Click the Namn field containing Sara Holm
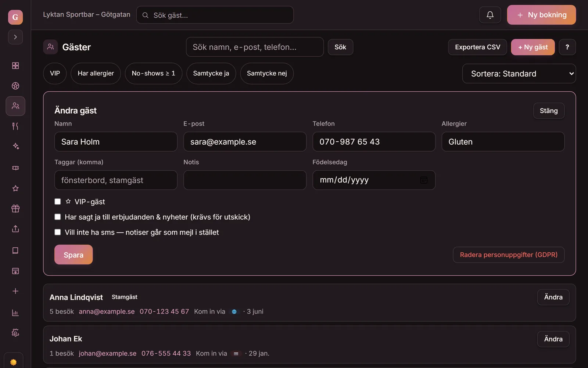Screen dimensions: 588x368 click(x=116, y=142)
